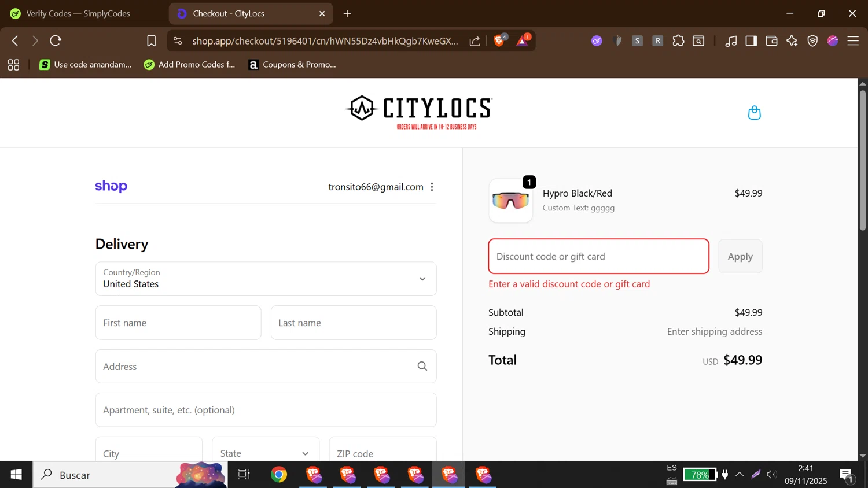Viewport: 868px width, 488px height.
Task: Click the 'tronsito66@gmail.com' email text
Action: click(x=376, y=187)
